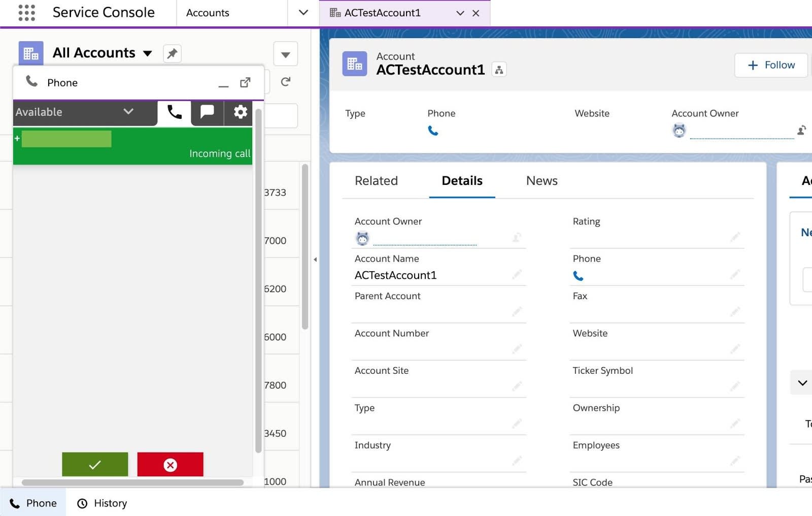The image size is (812, 516).
Task: Open the Accounts navigation dropdown chevron
Action: (x=303, y=13)
